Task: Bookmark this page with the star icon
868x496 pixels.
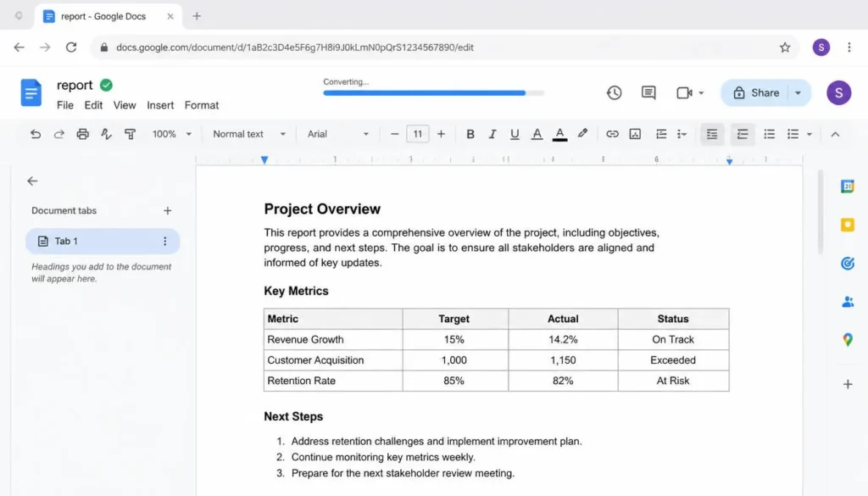Action: [784, 47]
